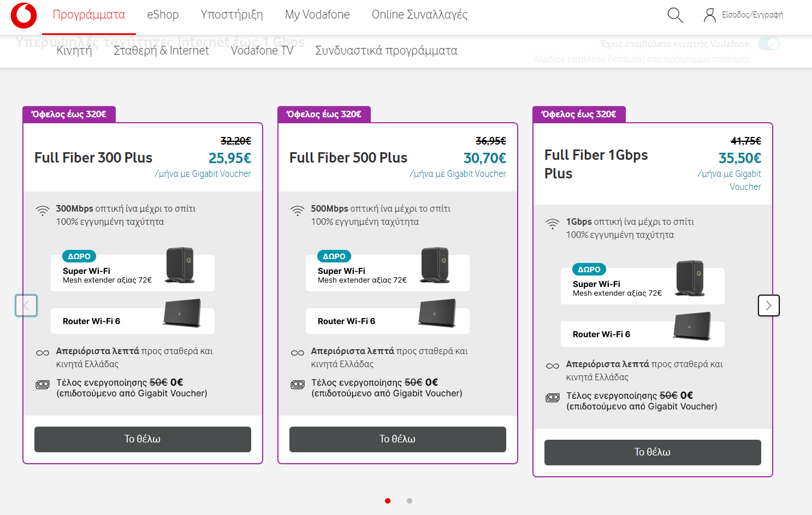Click the Full Fiber 1Gbps Plus title
The width and height of the screenshot is (812, 515).
tap(596, 164)
